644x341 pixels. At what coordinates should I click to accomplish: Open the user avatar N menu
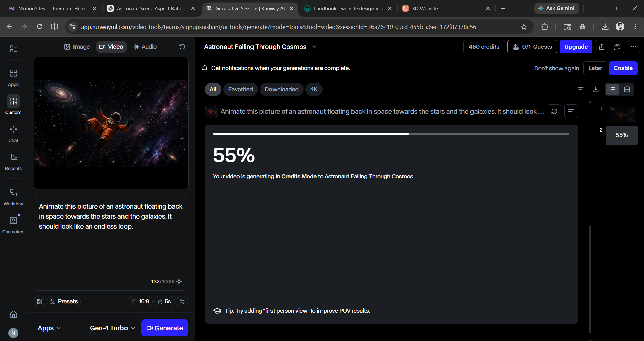[x=13, y=333]
